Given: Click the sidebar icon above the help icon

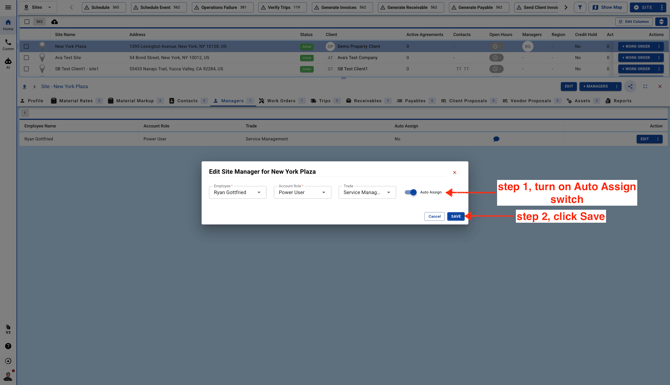Looking at the screenshot, I should pos(8,329).
